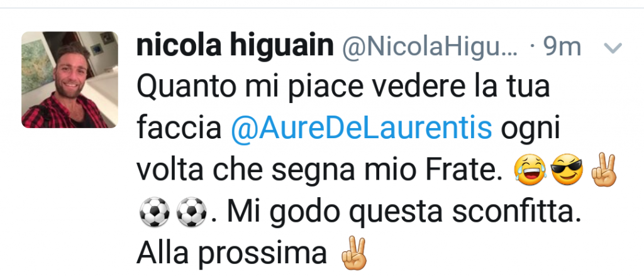Select the victory hand emoji after Frate
644x277 pixels.
point(604,170)
